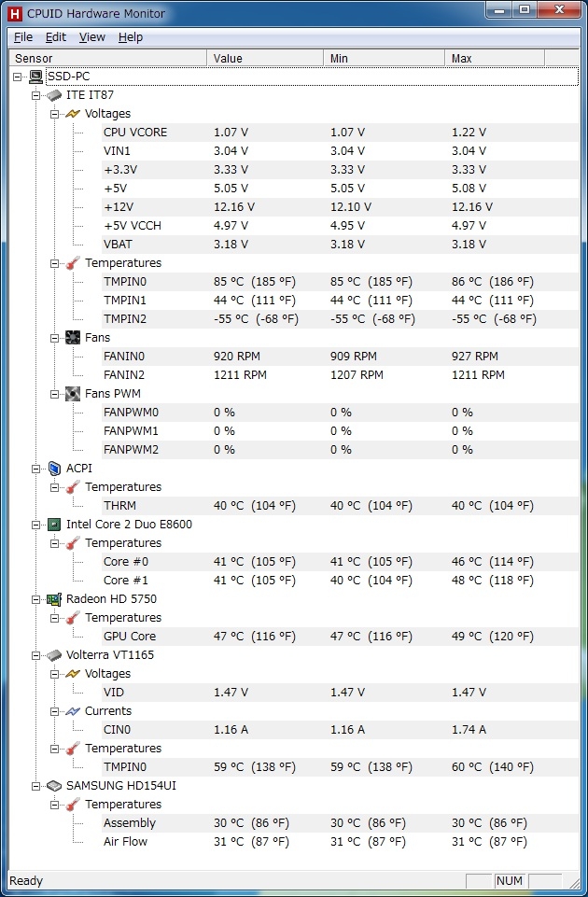The height and width of the screenshot is (897, 588).
Task: Open the File menu
Action: point(23,37)
